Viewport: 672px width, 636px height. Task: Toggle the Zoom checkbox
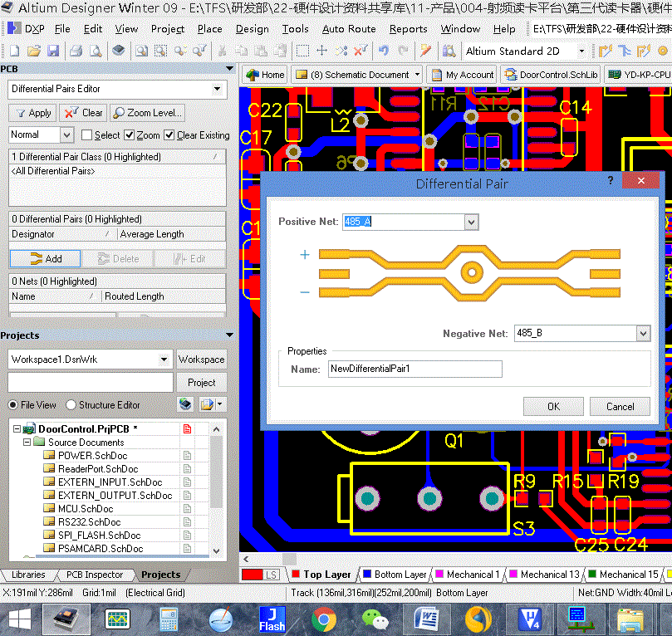pos(129,135)
